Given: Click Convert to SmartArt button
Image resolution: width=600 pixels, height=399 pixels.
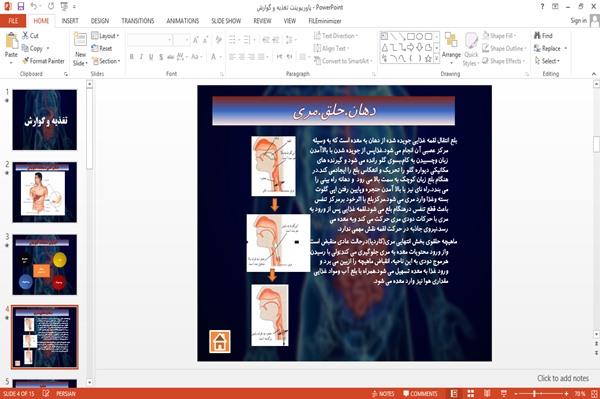Looking at the screenshot, I should point(343,61).
